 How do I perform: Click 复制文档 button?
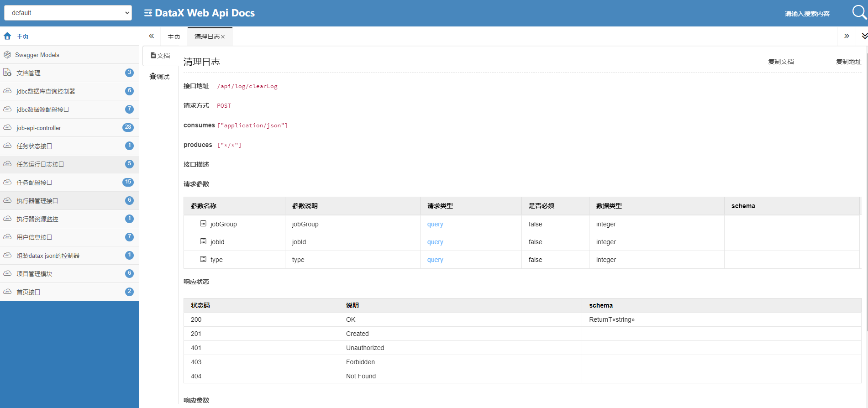781,62
